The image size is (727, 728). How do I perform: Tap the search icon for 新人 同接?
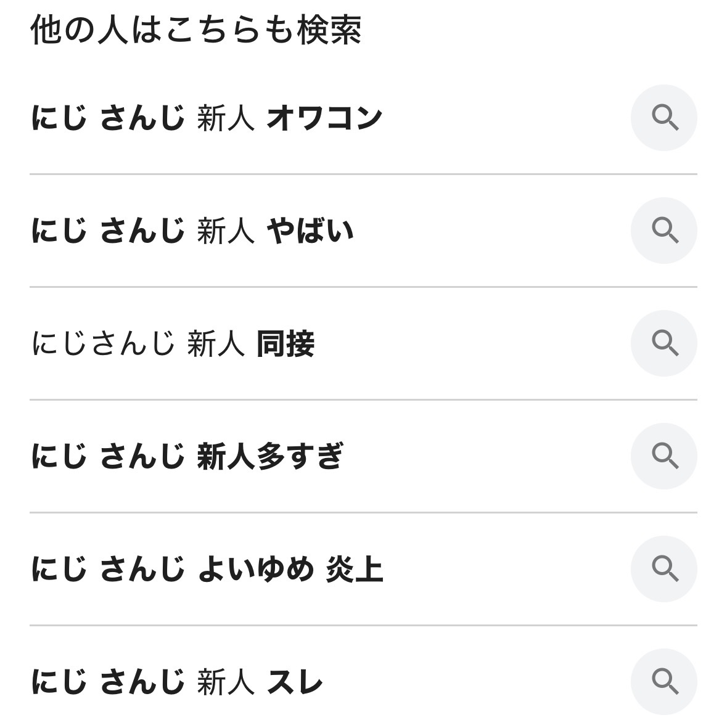point(664,343)
